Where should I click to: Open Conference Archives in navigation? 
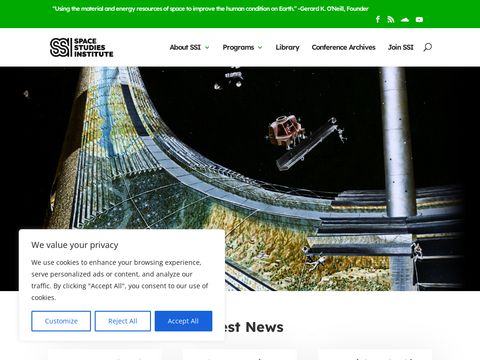pyautogui.click(x=344, y=47)
